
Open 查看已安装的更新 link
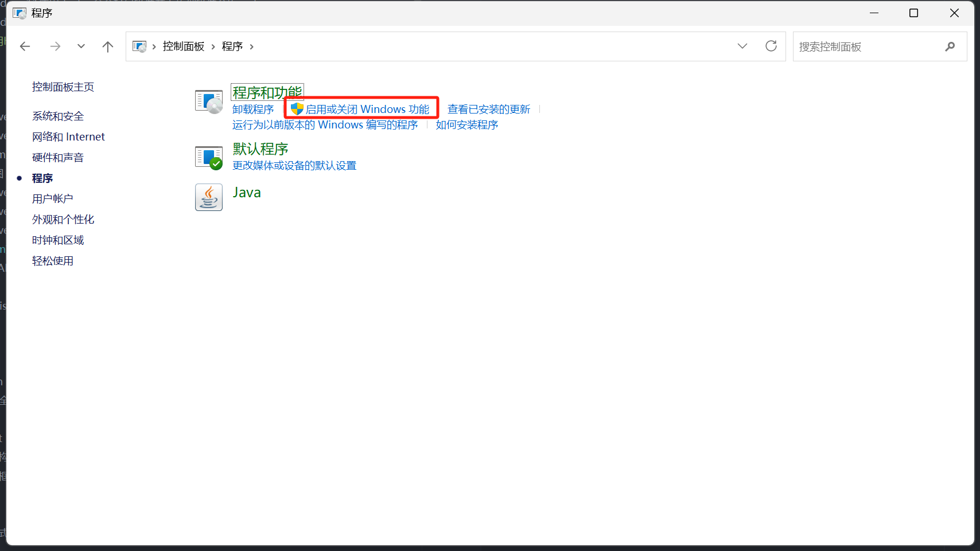pos(488,109)
